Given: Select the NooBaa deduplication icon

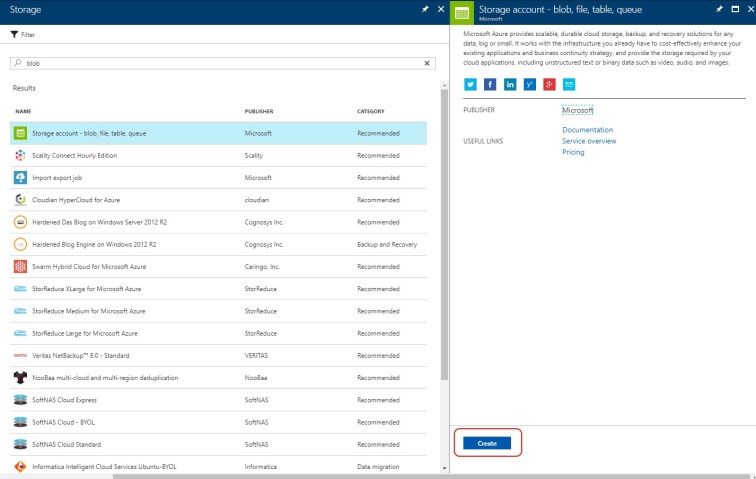Looking at the screenshot, I should click(x=20, y=377).
